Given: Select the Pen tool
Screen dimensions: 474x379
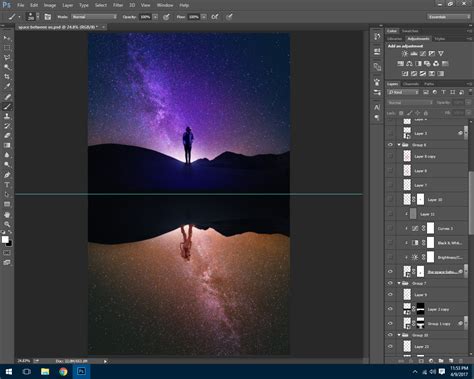Looking at the screenshot, I should pyautogui.click(x=7, y=175).
